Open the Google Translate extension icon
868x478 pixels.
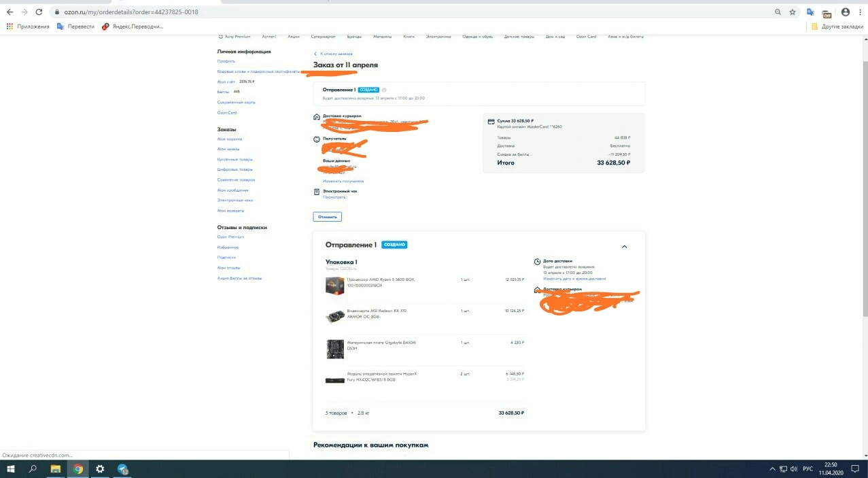pyautogui.click(x=810, y=12)
